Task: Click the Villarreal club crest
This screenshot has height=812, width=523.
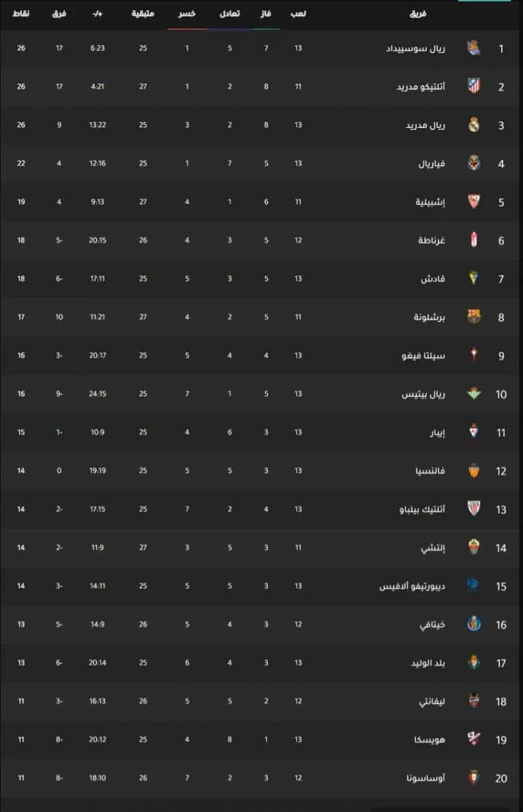Action: (474, 163)
